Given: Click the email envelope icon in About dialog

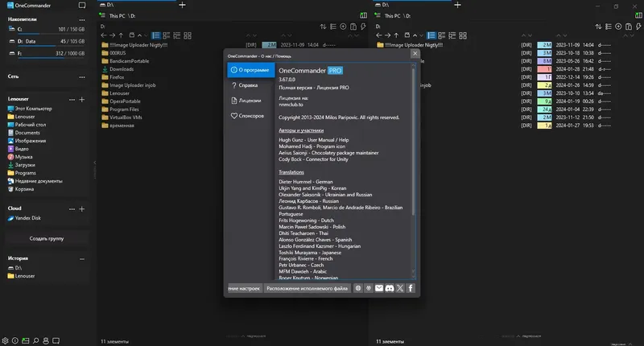Looking at the screenshot, I should [x=379, y=288].
